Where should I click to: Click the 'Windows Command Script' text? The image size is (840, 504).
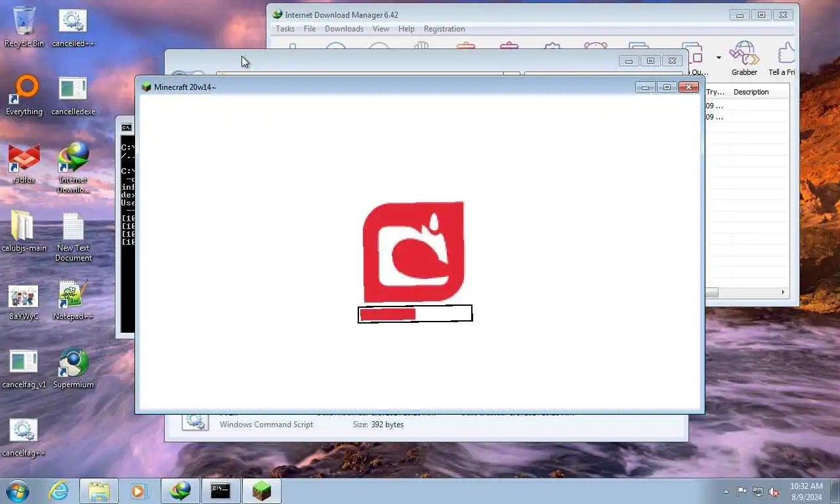click(266, 425)
